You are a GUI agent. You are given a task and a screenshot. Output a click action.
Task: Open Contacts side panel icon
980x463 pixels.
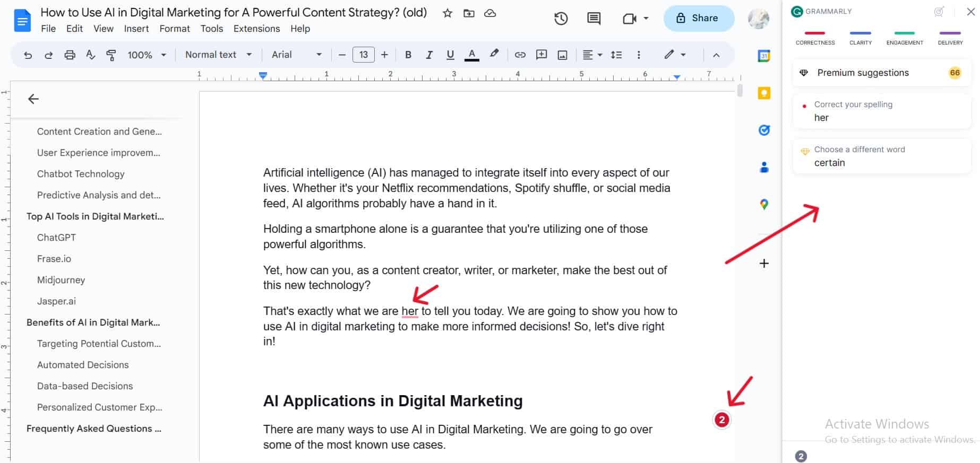[x=764, y=167]
